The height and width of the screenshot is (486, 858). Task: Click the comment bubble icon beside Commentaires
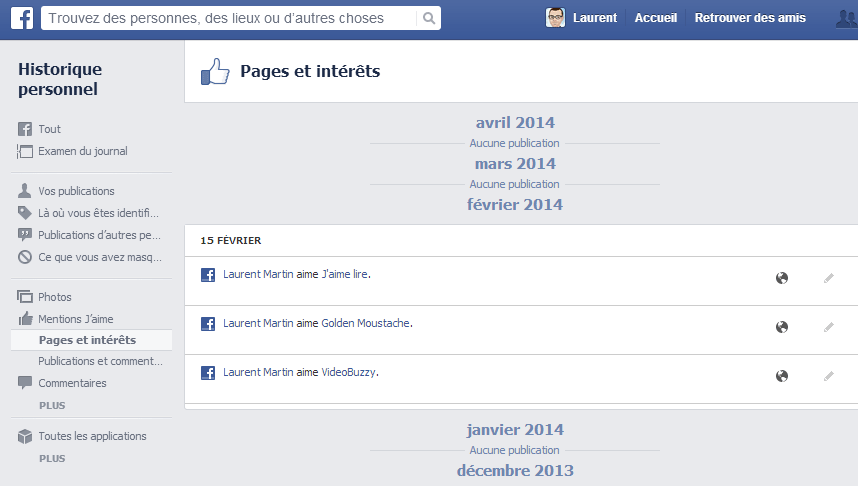click(25, 383)
